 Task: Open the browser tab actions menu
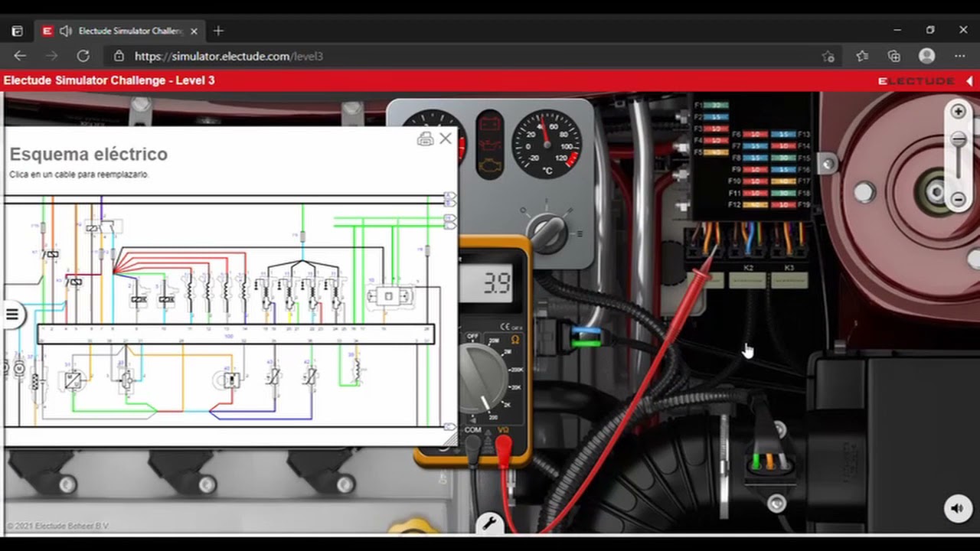(17, 31)
